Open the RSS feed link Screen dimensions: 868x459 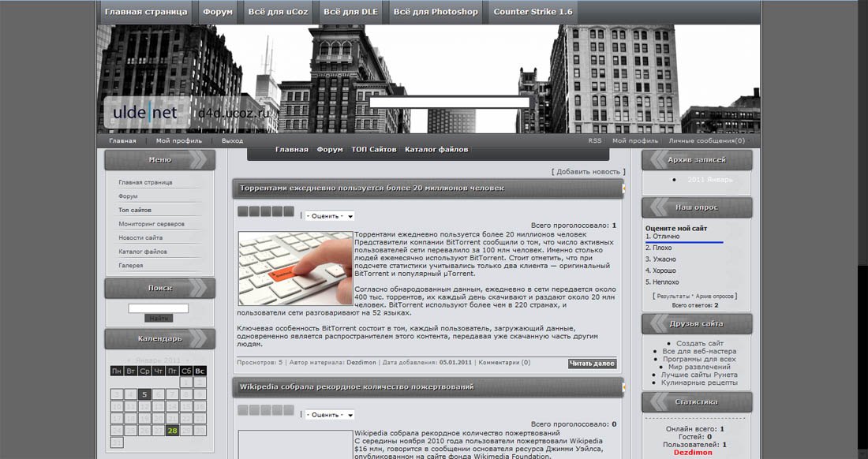[x=594, y=140]
